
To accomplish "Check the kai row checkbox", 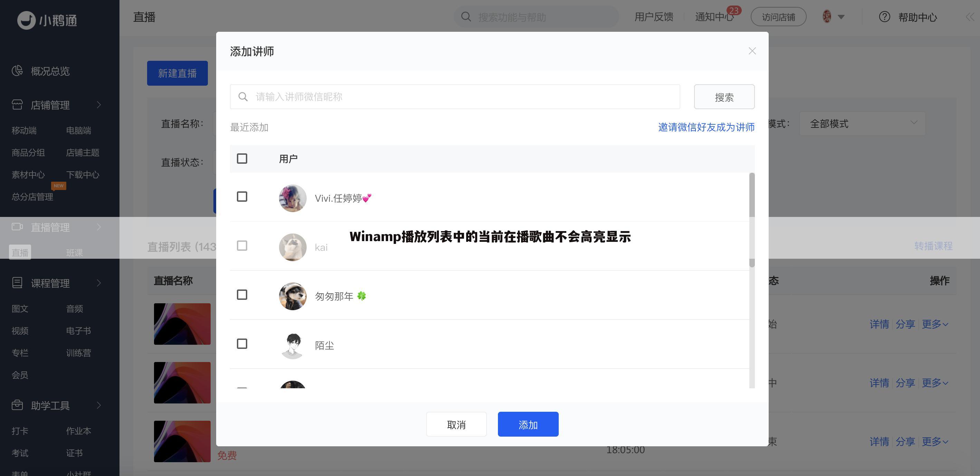I will pos(242,246).
